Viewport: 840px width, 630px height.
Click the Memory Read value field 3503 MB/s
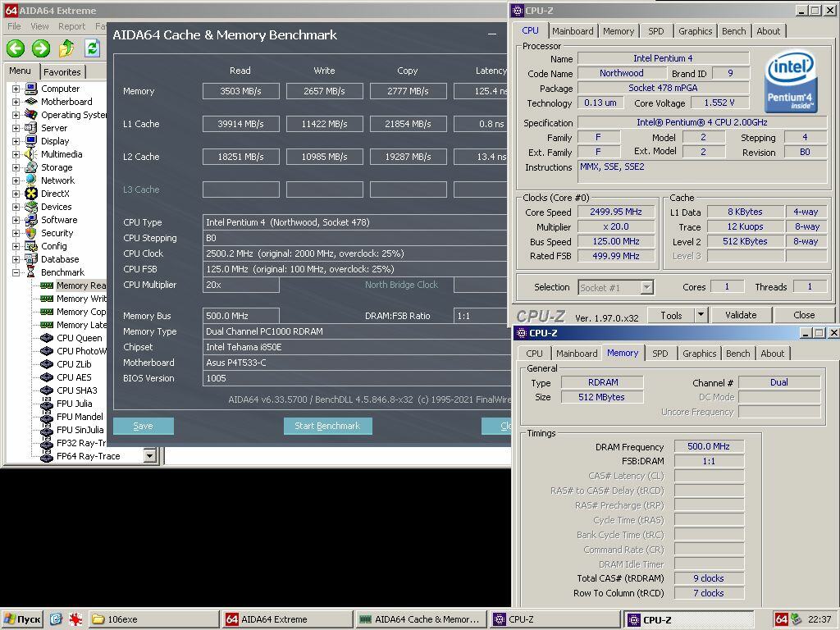[x=241, y=91]
